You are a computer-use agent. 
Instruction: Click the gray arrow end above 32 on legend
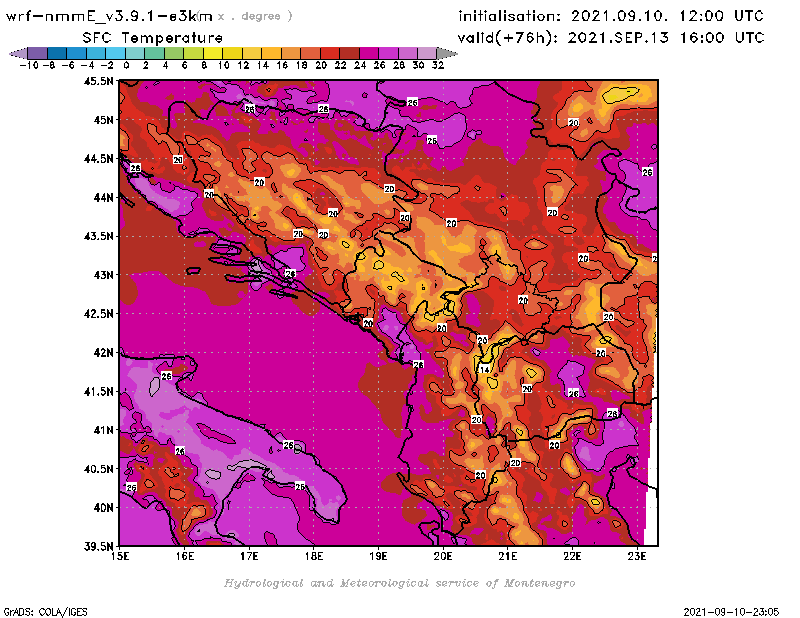click(447, 53)
